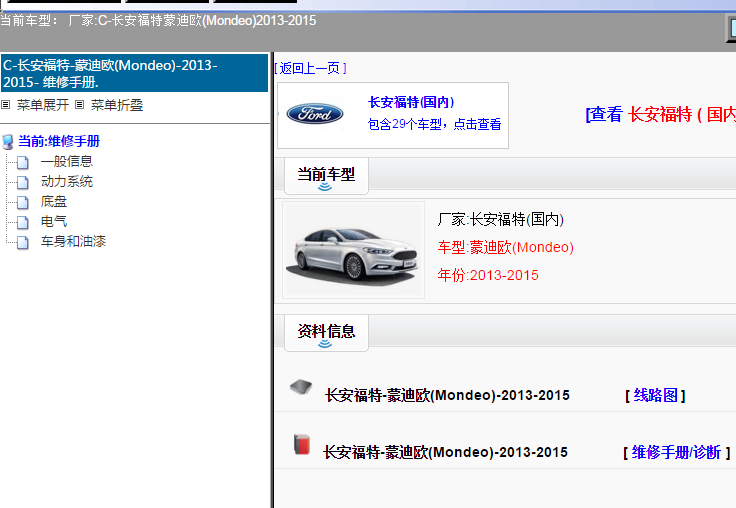Open the 线路图 wiring diagram link

click(655, 395)
